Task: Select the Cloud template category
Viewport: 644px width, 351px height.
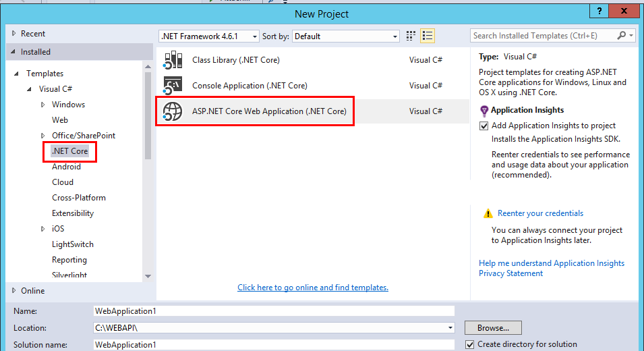Action: pos(63,182)
